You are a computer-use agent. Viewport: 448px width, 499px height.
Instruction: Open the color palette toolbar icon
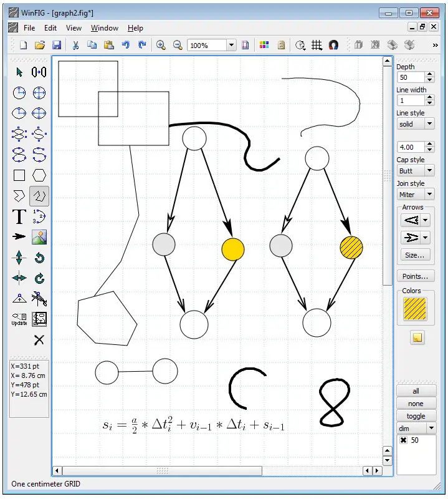[x=264, y=45]
